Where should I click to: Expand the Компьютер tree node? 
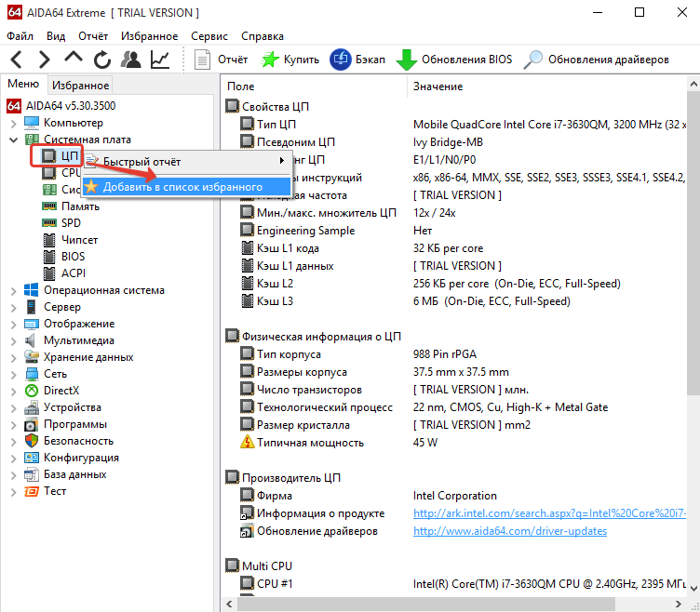(13, 123)
